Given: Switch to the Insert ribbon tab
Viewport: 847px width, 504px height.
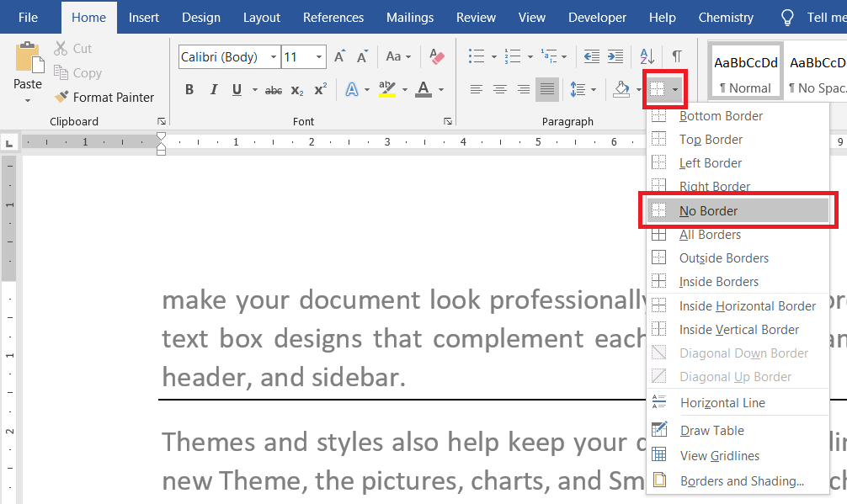Looking at the screenshot, I should [x=144, y=17].
